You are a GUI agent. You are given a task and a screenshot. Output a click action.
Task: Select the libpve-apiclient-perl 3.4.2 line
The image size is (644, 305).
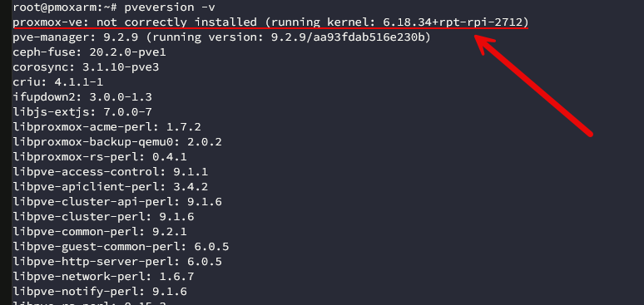[110, 187]
